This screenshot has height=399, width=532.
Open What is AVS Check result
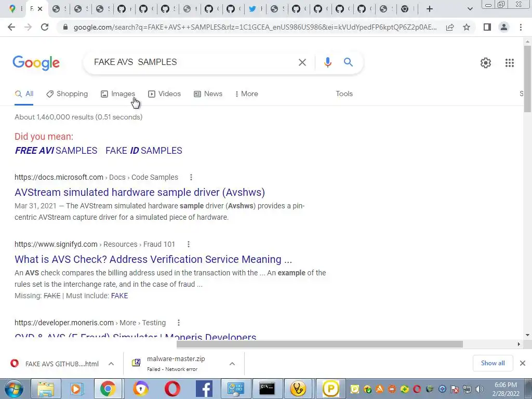pos(153,259)
